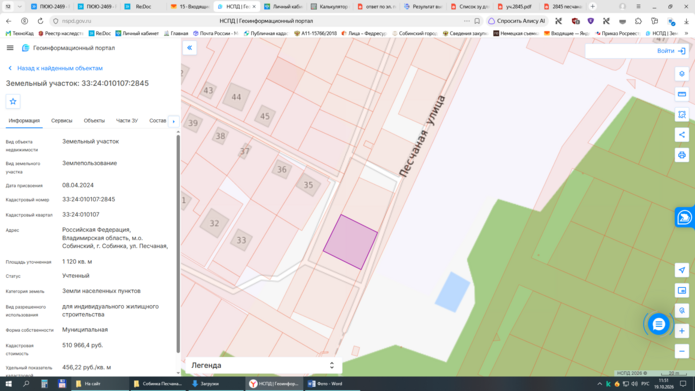This screenshot has width=695, height=391.
Task: Go back via Назад к найденным объектам
Action: click(55, 68)
